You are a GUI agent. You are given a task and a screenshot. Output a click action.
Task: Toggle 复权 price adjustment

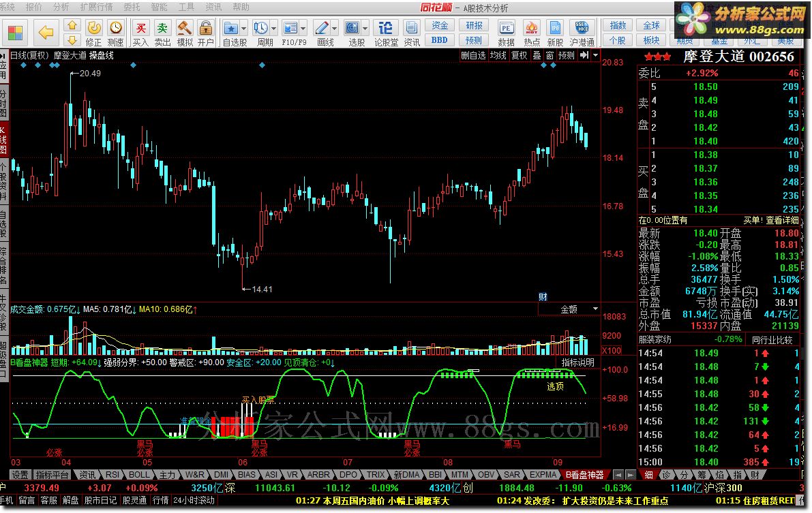click(520, 55)
